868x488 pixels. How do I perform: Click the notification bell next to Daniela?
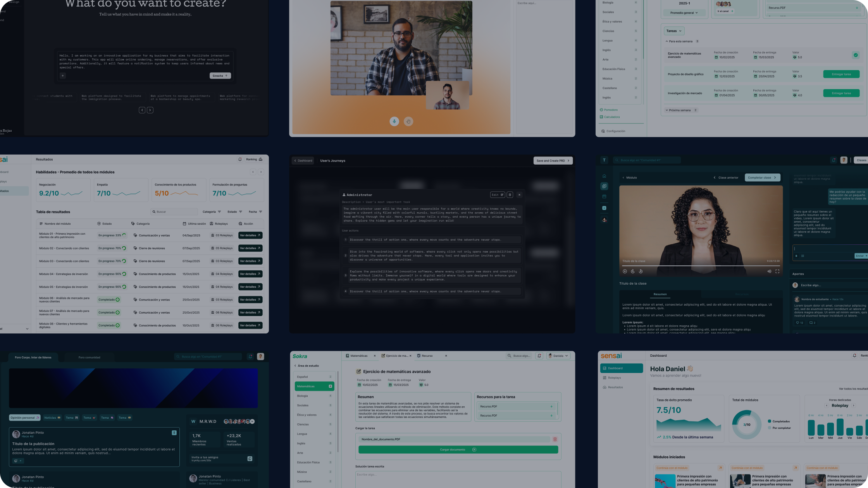pos(539,356)
